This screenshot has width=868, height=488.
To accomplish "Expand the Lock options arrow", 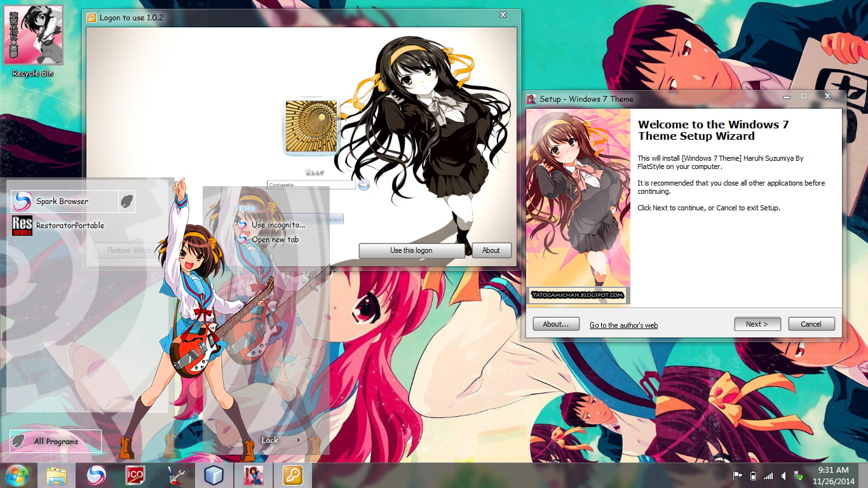I will (299, 440).
